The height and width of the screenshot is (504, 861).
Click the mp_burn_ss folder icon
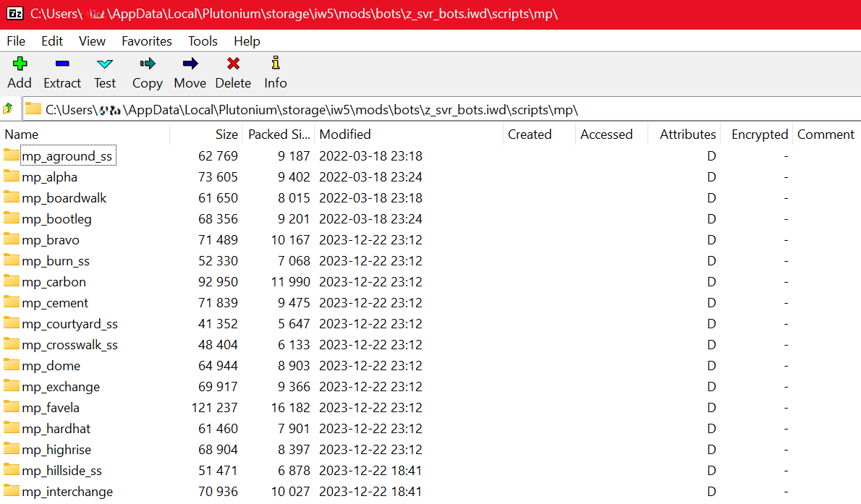pyautogui.click(x=12, y=260)
